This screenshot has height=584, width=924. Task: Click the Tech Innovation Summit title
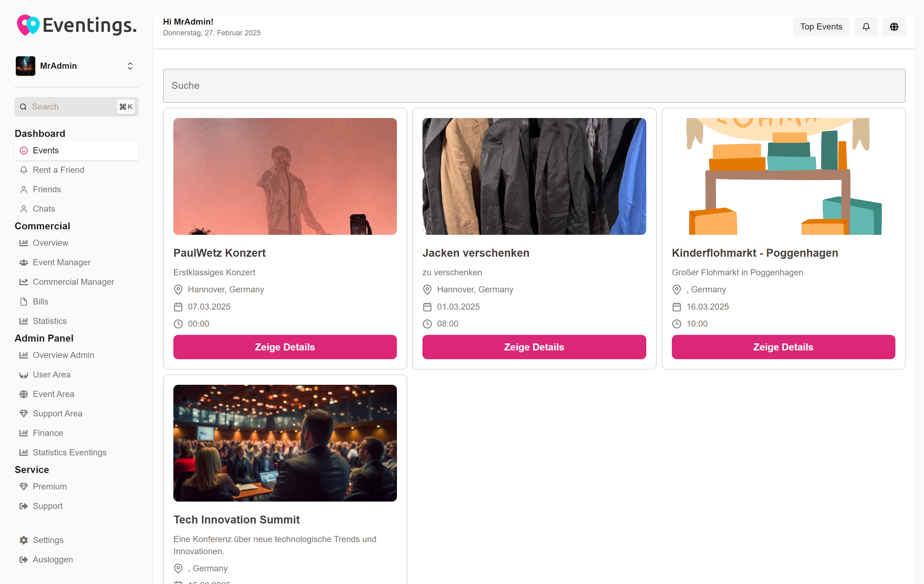coord(236,520)
